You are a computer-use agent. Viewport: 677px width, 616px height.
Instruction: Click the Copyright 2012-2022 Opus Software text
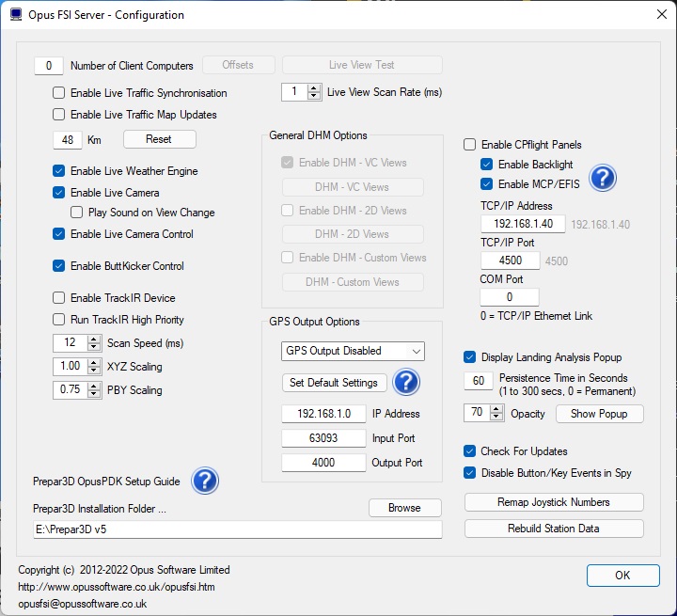pos(124,570)
